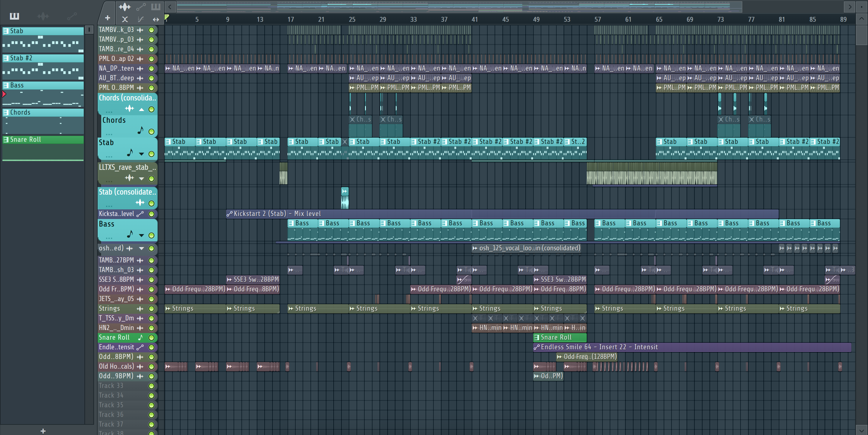Click the plus icon in the playlist toolbar
The image size is (868, 435).
(108, 18)
